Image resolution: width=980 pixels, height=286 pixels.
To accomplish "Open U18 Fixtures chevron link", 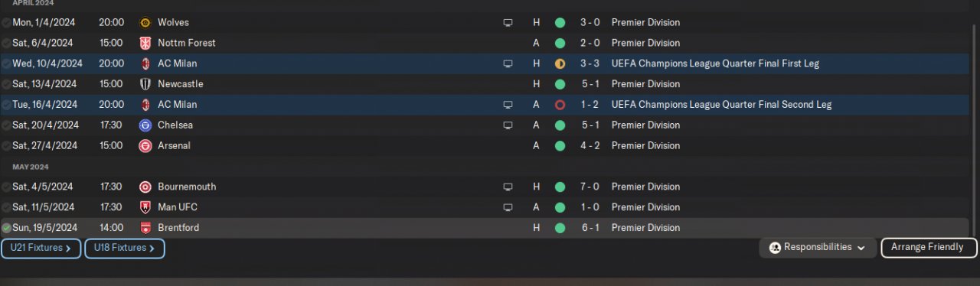I will click(x=124, y=248).
